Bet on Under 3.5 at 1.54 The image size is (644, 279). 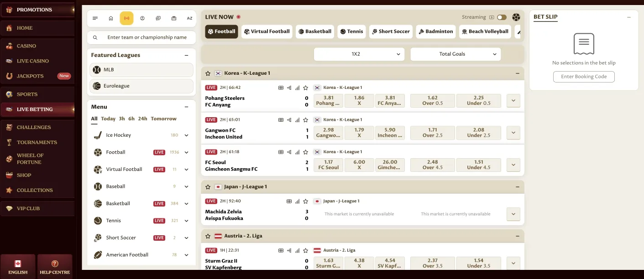coord(479,263)
